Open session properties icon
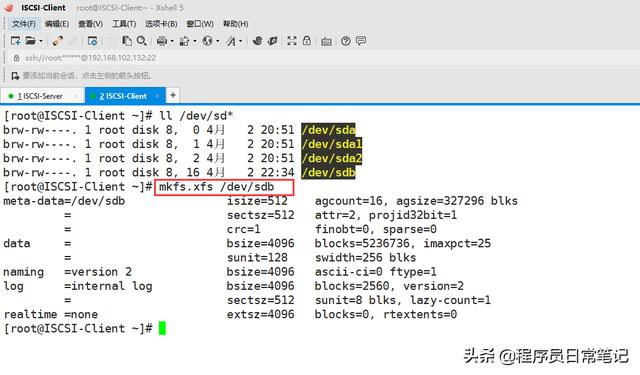640x375 pixels. [92, 41]
